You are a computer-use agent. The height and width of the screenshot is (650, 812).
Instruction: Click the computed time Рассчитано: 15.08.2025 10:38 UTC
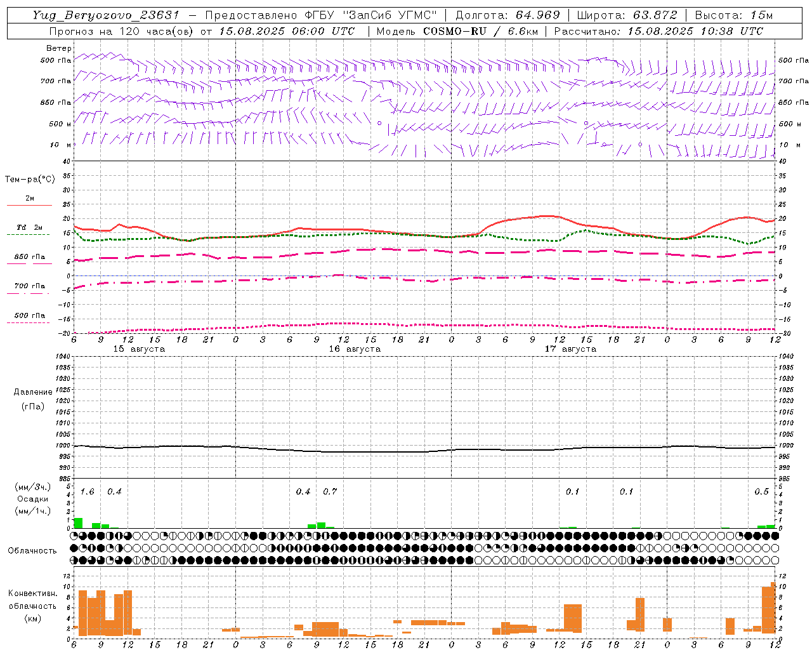click(x=658, y=31)
